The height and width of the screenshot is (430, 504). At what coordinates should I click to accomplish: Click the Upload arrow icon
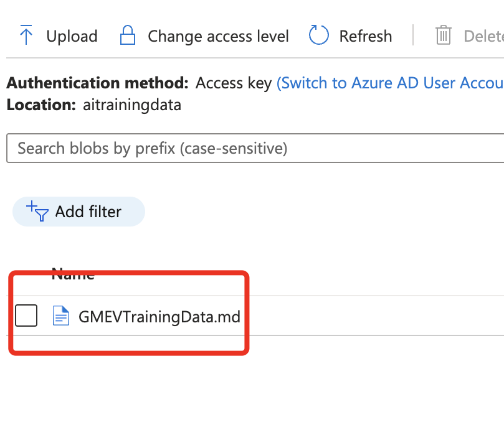(x=26, y=35)
